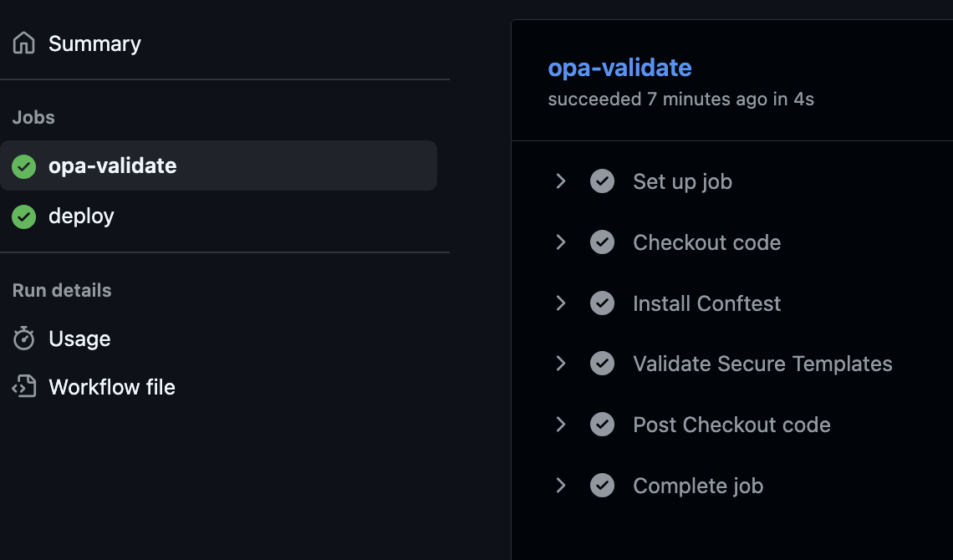Open the Summary page
The image size is (953, 560).
[x=94, y=43]
